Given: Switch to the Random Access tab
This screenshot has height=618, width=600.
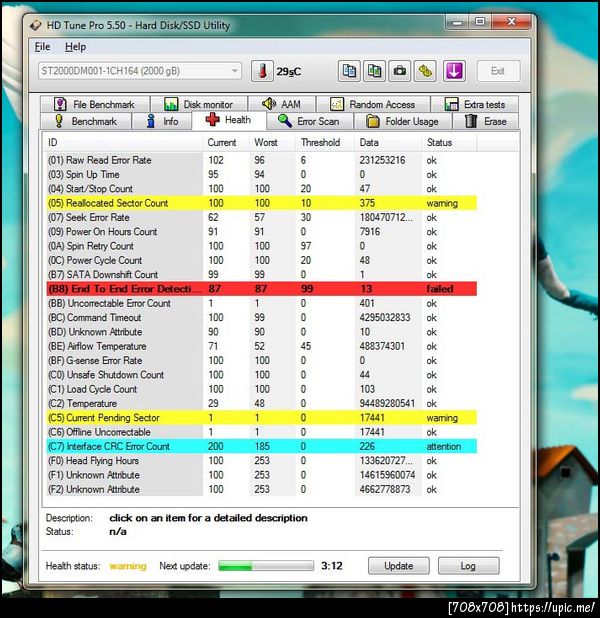Looking at the screenshot, I should [x=373, y=104].
